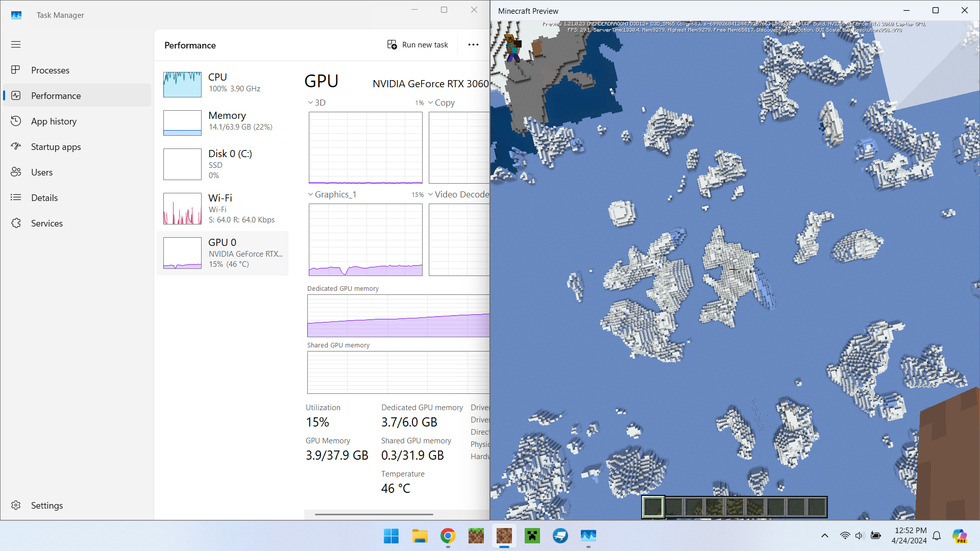The width and height of the screenshot is (980, 551).
Task: Open the Processes page
Action: coord(50,70)
